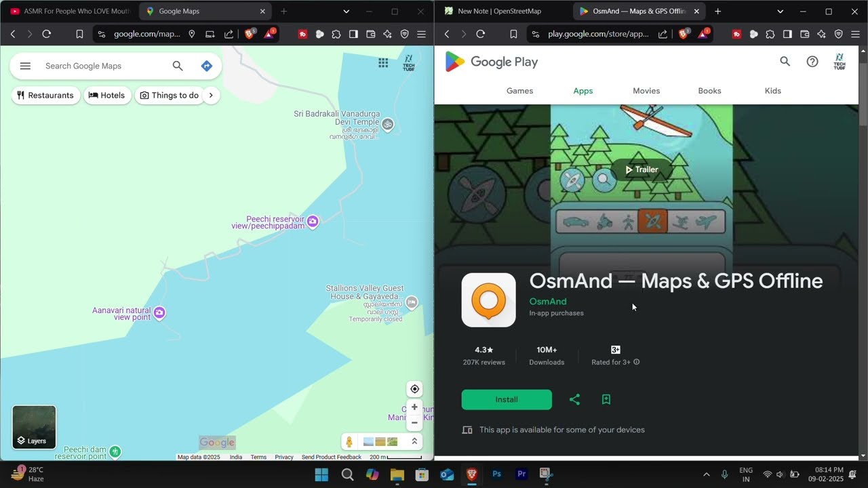Open the Kids section in Google Play
Screen dimensions: 868x488
[x=773, y=91]
